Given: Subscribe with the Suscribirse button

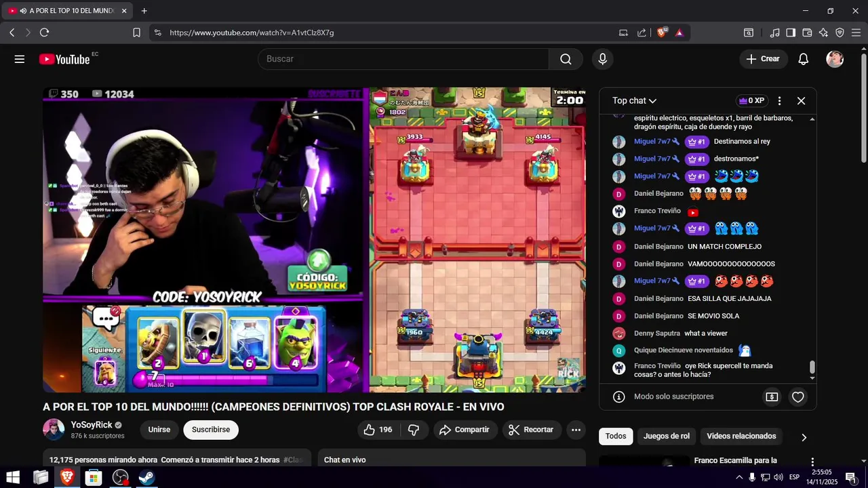Looking at the screenshot, I should point(211,430).
